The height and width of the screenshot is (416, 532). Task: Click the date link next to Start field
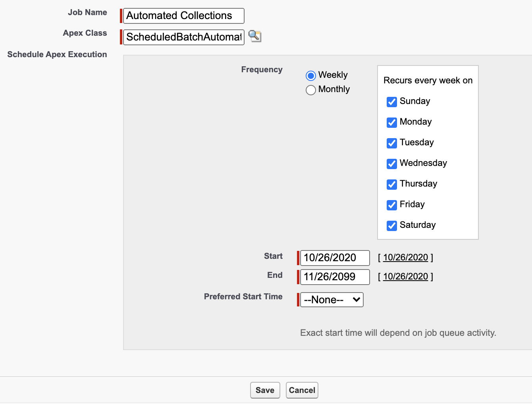(x=405, y=257)
